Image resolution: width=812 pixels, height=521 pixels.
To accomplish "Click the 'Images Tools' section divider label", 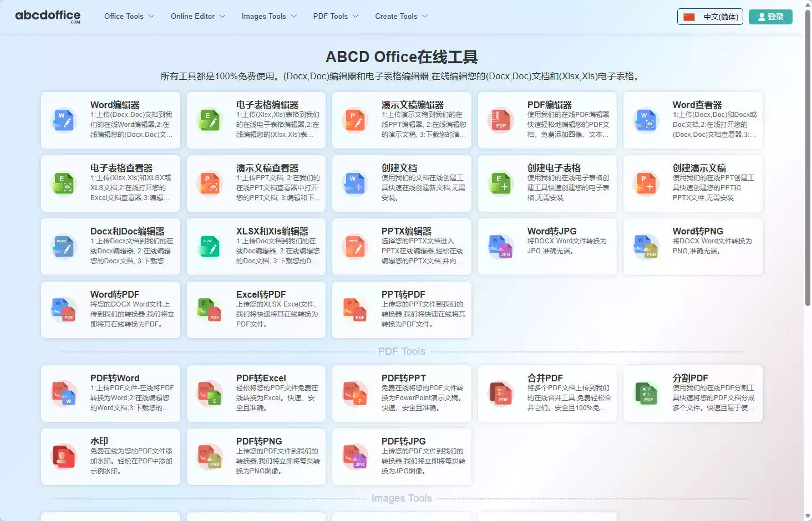I will [x=402, y=498].
